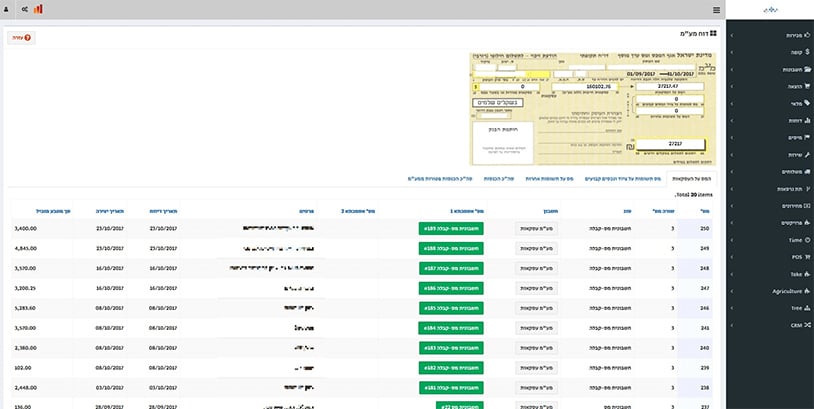
Task: Sort by the פרטים column header
Action: click(x=306, y=211)
